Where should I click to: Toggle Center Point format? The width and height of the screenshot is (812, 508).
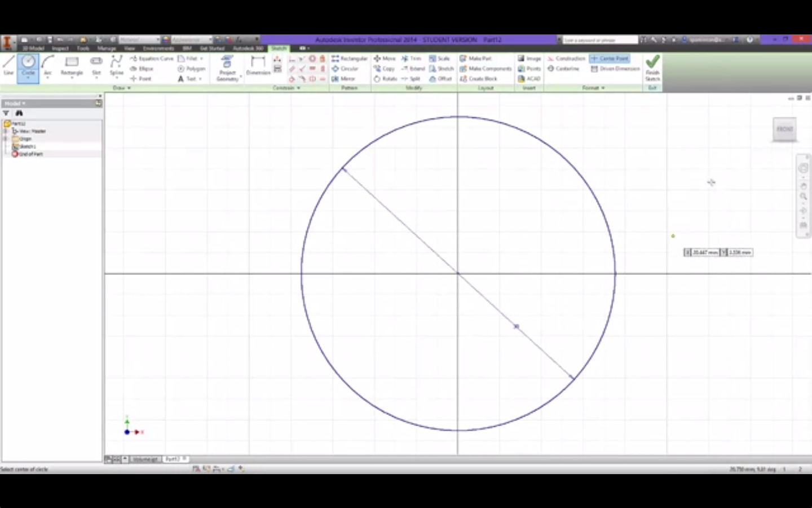coord(610,59)
